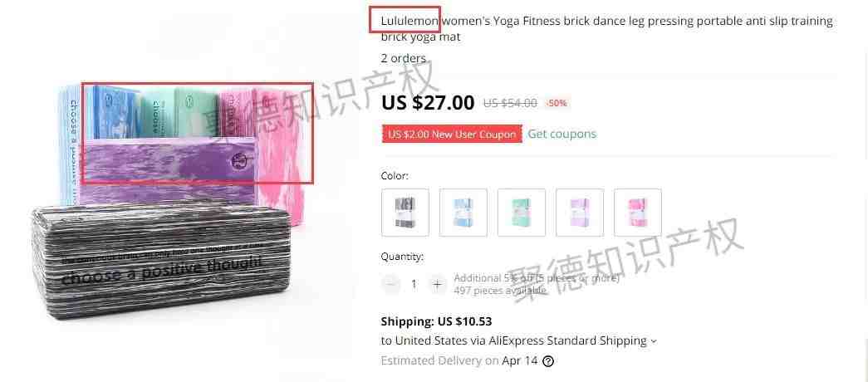This screenshot has width=868, height=382.
Task: Click the US $27.00 sale price
Action: [428, 102]
